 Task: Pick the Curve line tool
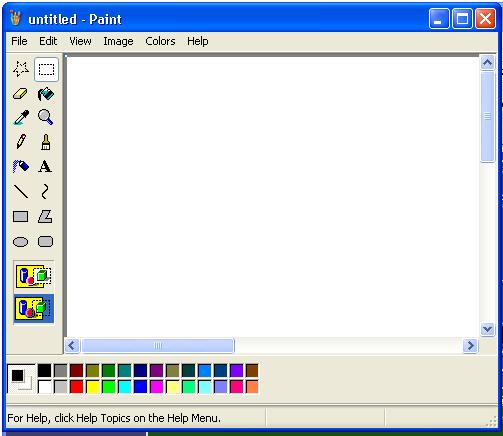click(46, 191)
